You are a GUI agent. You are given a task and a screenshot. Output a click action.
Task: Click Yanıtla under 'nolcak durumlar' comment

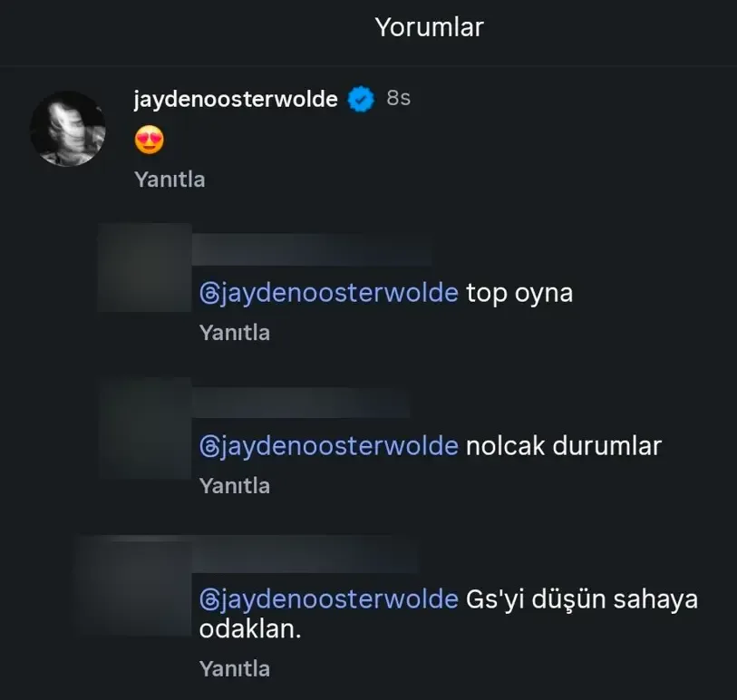[x=235, y=485]
